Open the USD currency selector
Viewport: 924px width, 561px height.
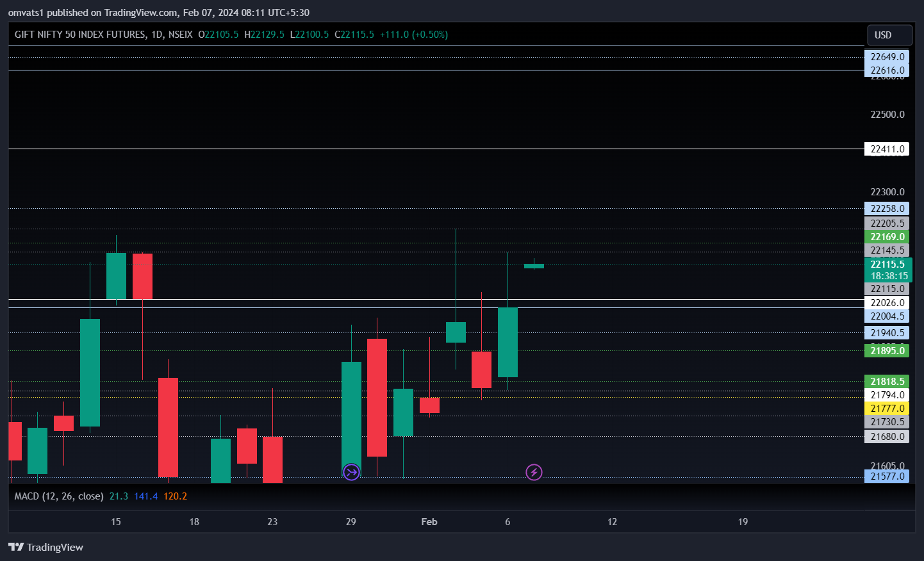tap(889, 35)
